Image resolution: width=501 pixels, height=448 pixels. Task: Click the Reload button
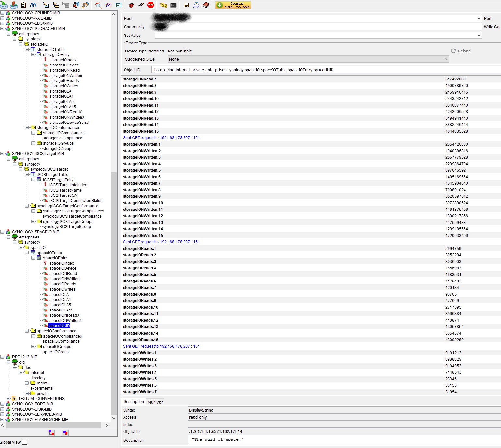pos(461,51)
